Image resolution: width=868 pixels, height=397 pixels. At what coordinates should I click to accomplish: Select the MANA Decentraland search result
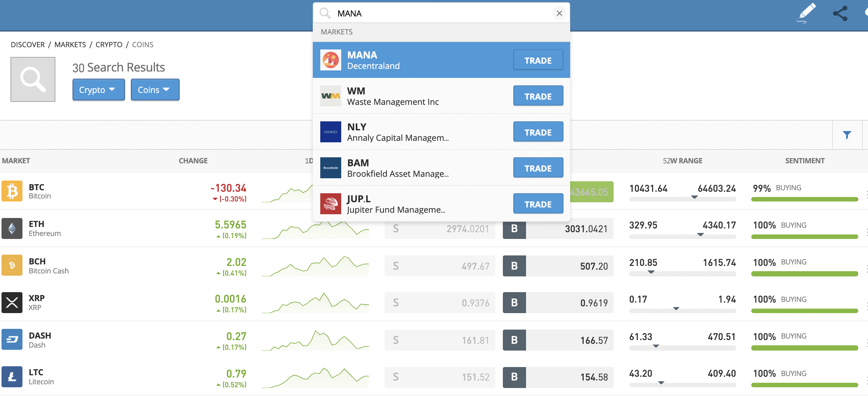pos(441,60)
